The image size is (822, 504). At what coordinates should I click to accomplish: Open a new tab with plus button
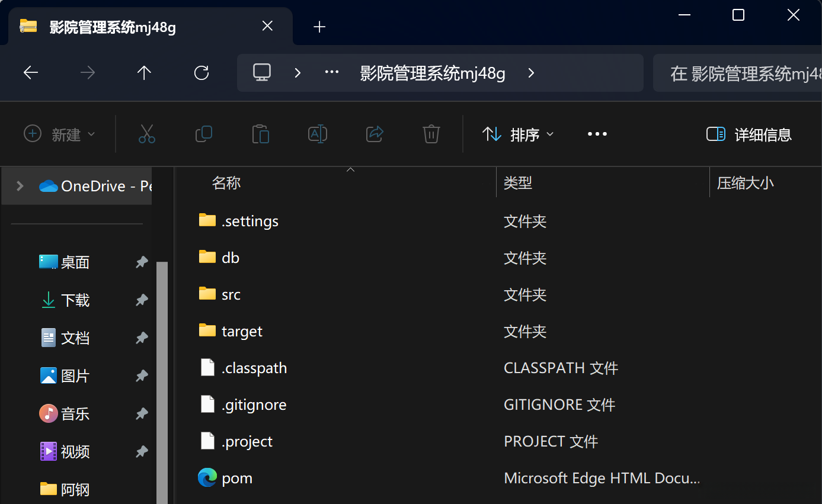click(319, 27)
